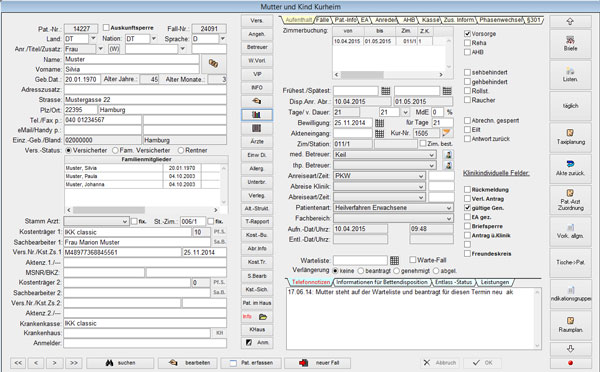Switch to Informationen für Bettendisposition tab
600x372 pixels.
(x=382, y=282)
